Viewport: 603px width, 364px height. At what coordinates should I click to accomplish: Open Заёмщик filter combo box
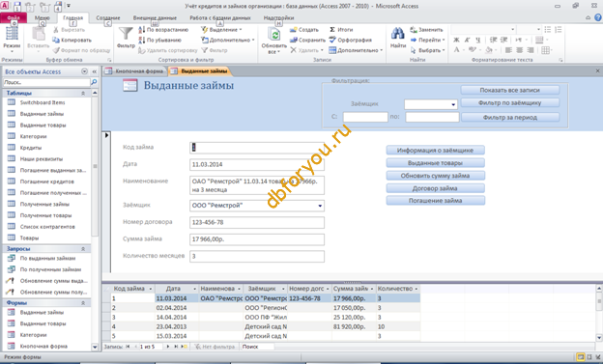(453, 104)
